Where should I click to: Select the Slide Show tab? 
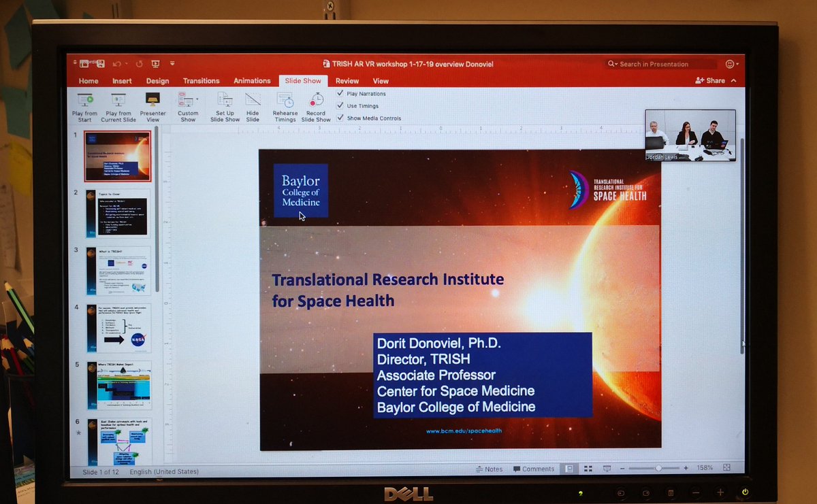(x=303, y=81)
